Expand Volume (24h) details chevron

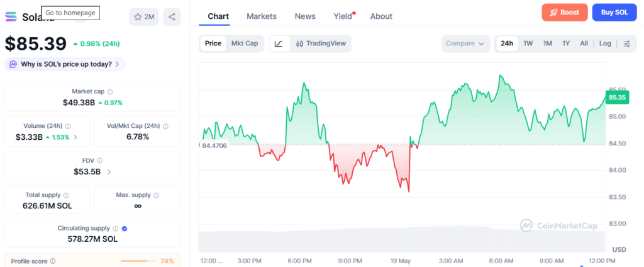[x=75, y=137]
